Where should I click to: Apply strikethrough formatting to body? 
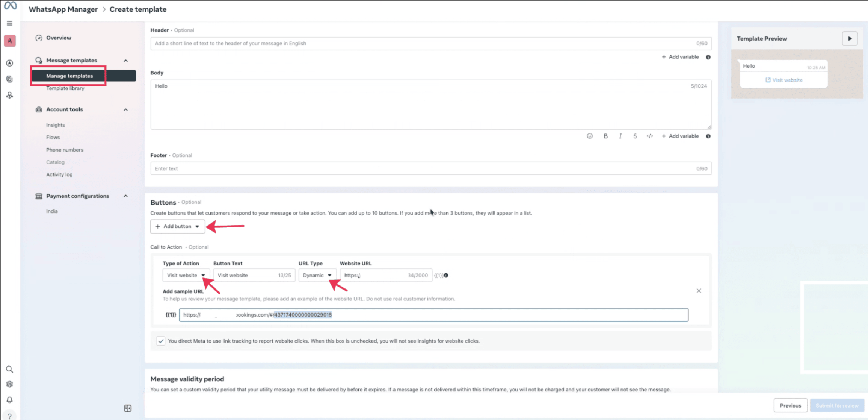pos(635,136)
